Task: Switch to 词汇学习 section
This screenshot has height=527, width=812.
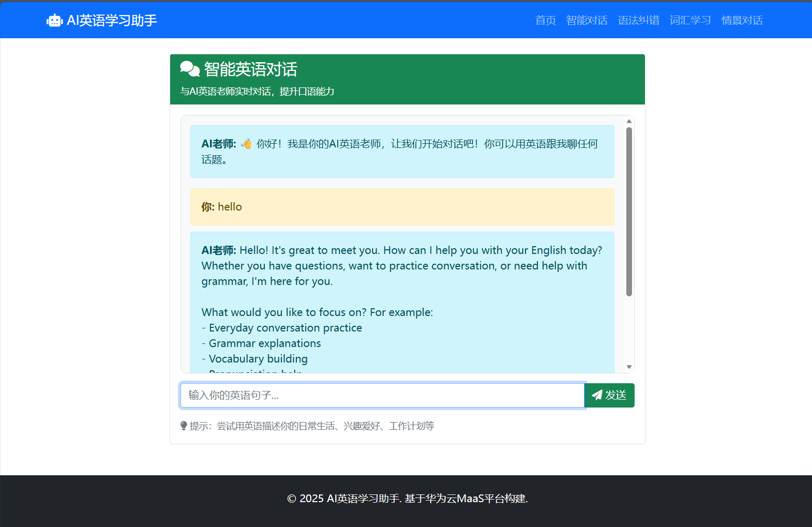Action: point(690,20)
